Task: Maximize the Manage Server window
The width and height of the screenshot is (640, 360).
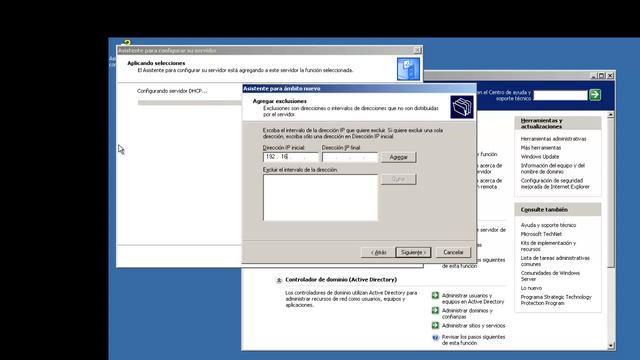Action: tap(602, 76)
